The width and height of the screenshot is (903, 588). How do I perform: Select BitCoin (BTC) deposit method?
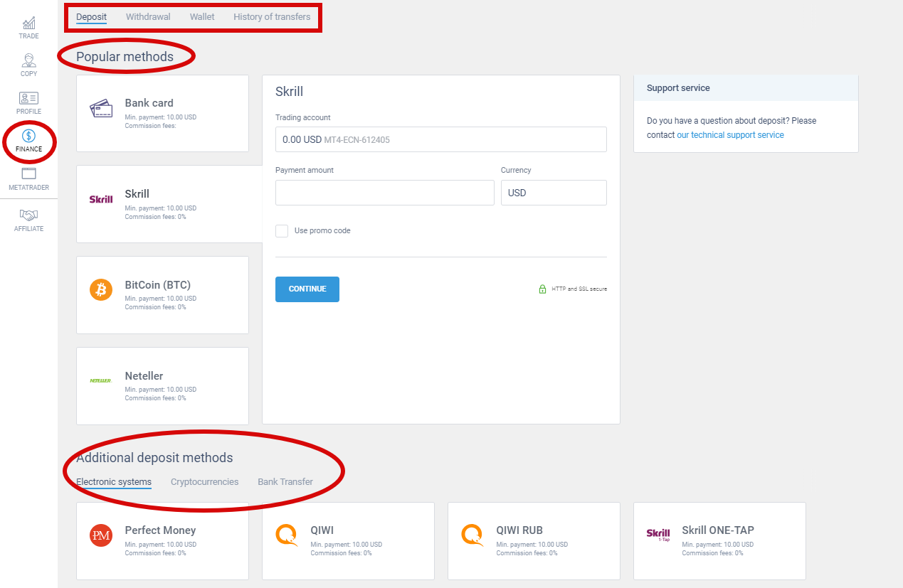pos(162,295)
